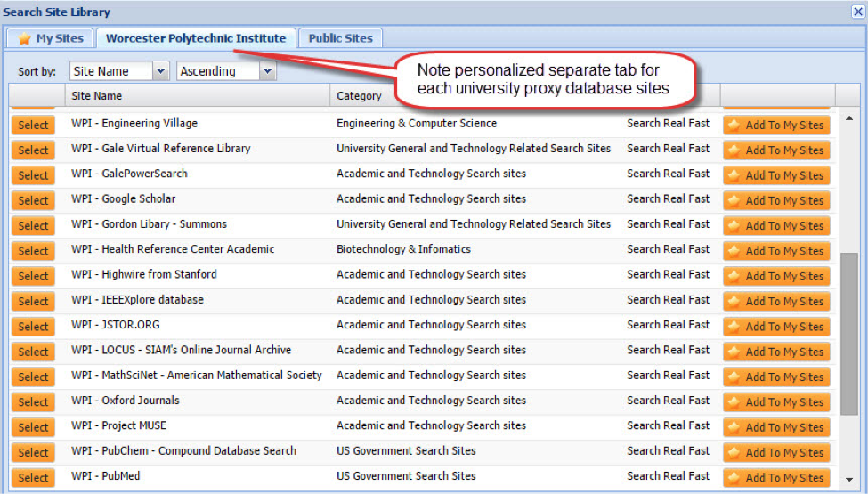The height and width of the screenshot is (494, 868).
Task: Add Oxford Journals to My Sites
Action: pyautogui.click(x=776, y=402)
